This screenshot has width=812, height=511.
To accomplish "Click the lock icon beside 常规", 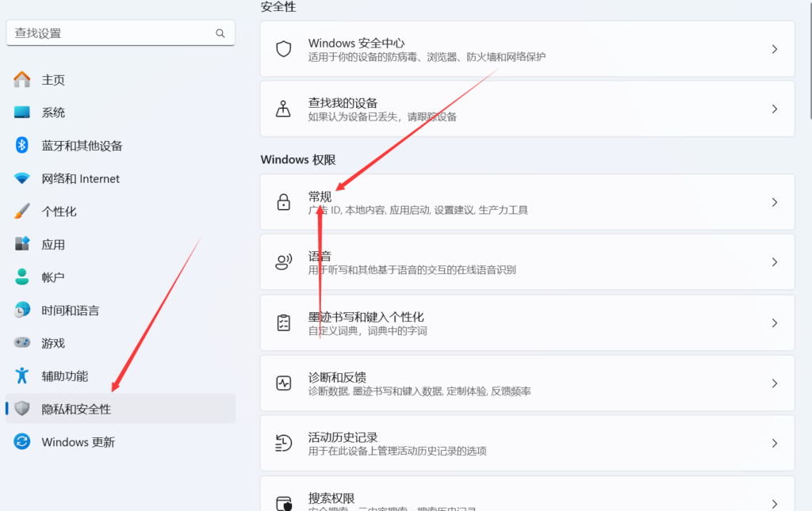I will coord(283,202).
